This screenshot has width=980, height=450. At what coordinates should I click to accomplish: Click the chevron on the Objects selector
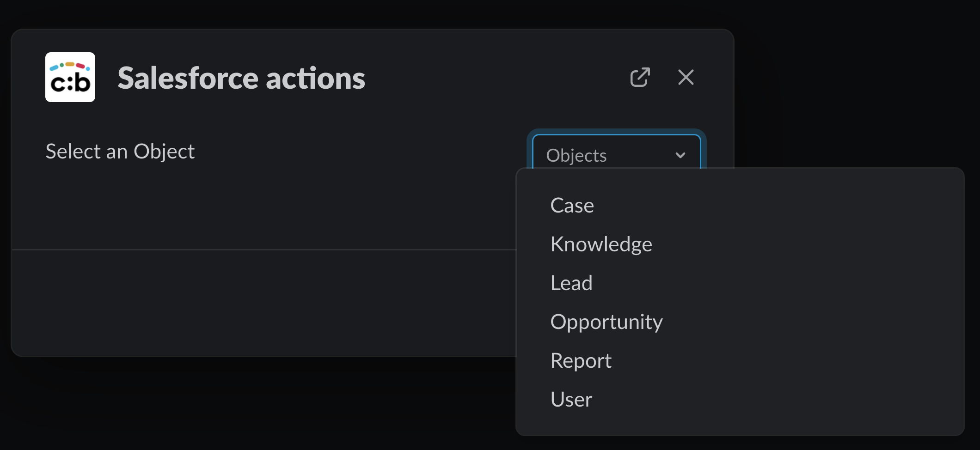pos(680,155)
